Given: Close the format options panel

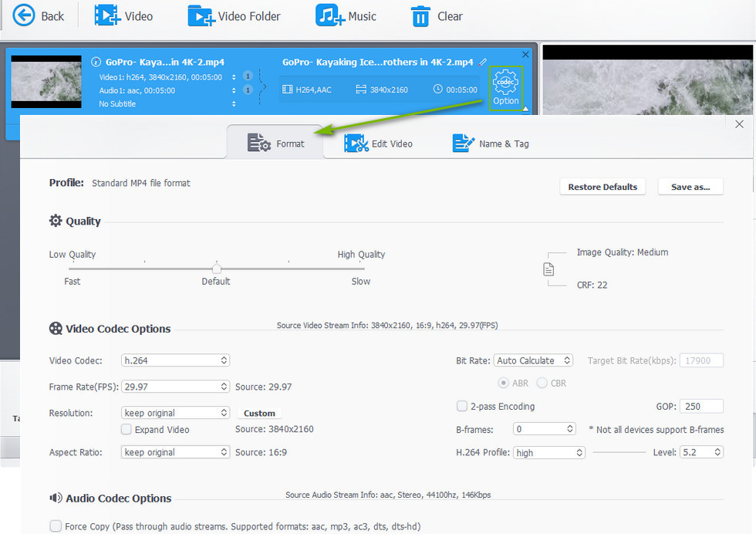Looking at the screenshot, I should [739, 124].
